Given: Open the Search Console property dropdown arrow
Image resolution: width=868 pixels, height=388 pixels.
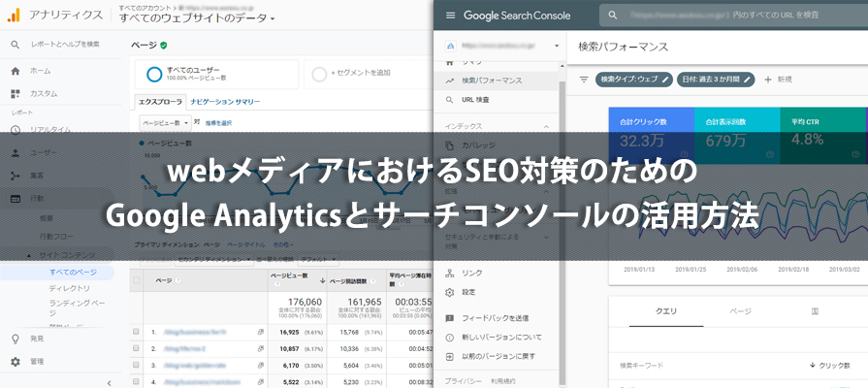Looking at the screenshot, I should point(557,46).
